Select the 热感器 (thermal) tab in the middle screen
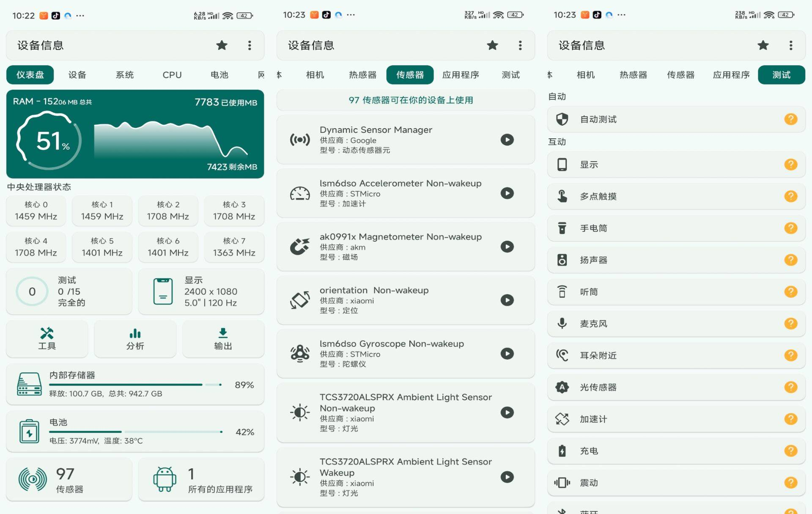 362,75
